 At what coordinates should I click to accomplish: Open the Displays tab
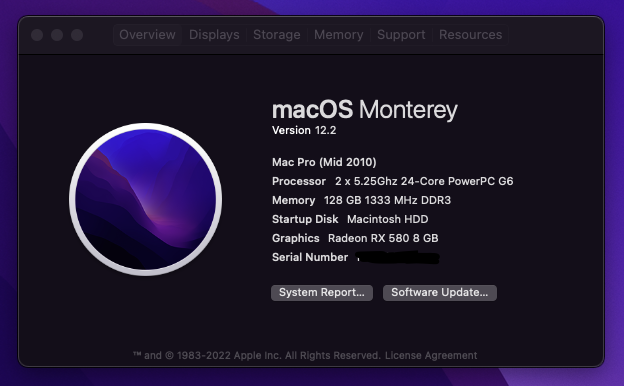[214, 35]
